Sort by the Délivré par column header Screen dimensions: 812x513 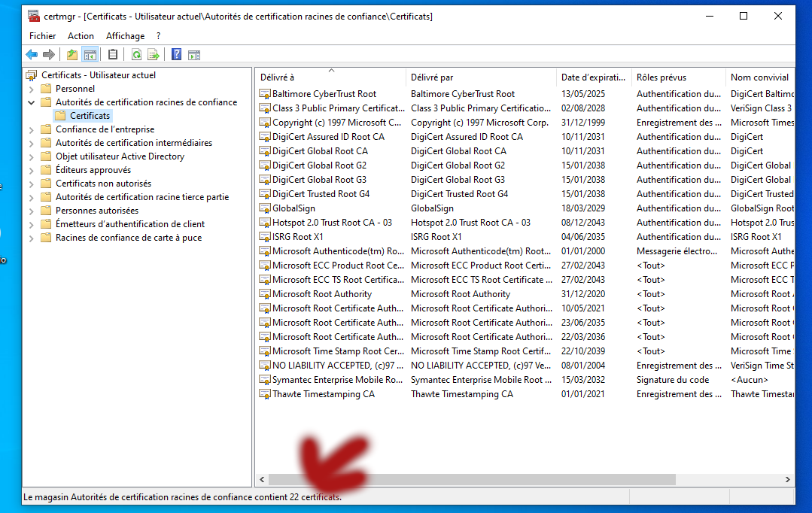(x=481, y=77)
